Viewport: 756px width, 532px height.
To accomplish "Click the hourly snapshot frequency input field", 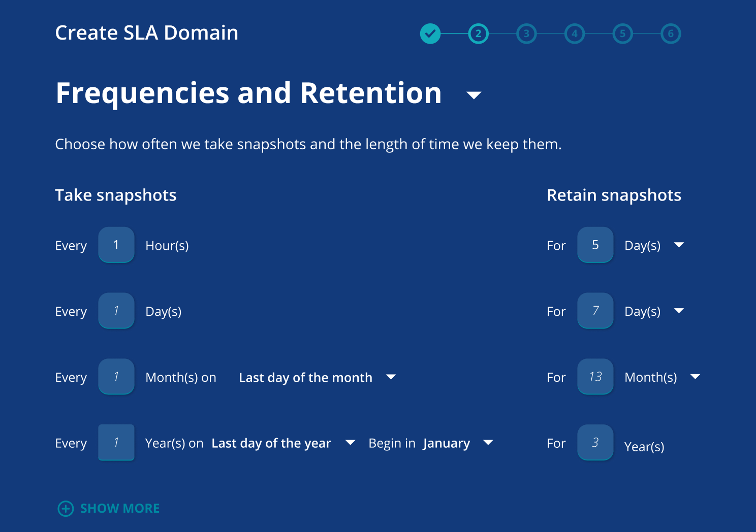I will point(116,245).
